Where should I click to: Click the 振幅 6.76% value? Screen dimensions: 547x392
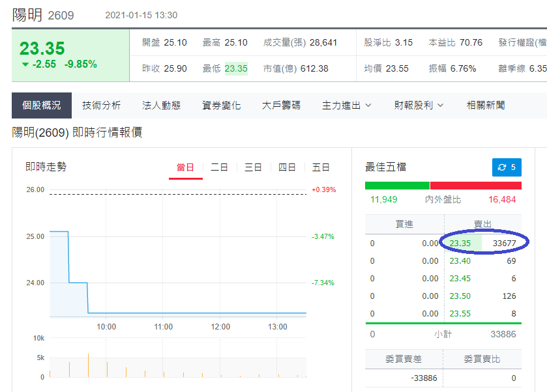click(463, 68)
